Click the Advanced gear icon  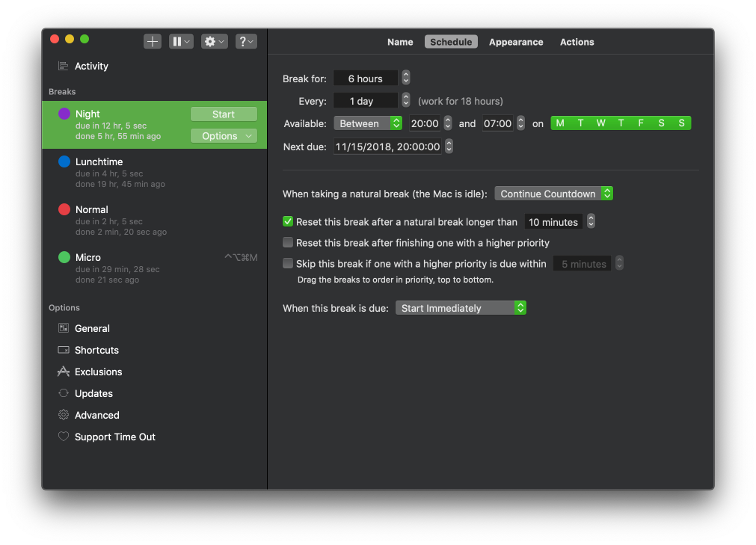pos(63,415)
